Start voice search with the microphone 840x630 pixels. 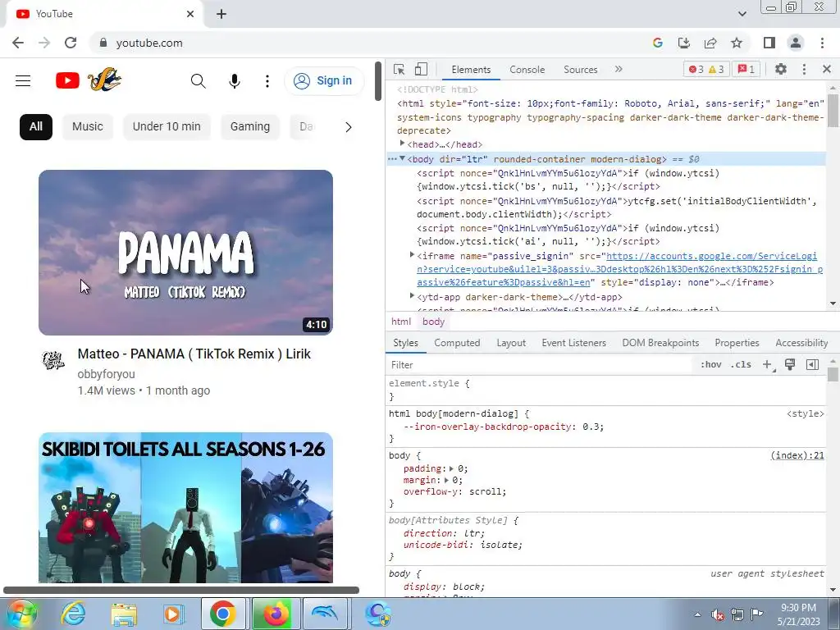(x=234, y=81)
